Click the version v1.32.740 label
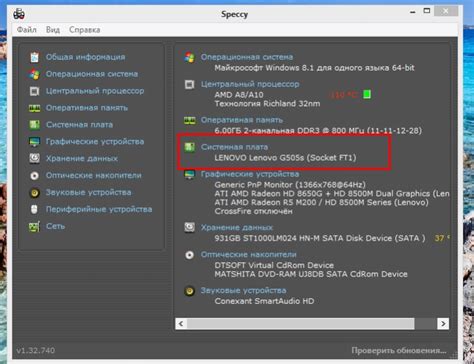Screen dimensions: 474x364 tap(36, 351)
